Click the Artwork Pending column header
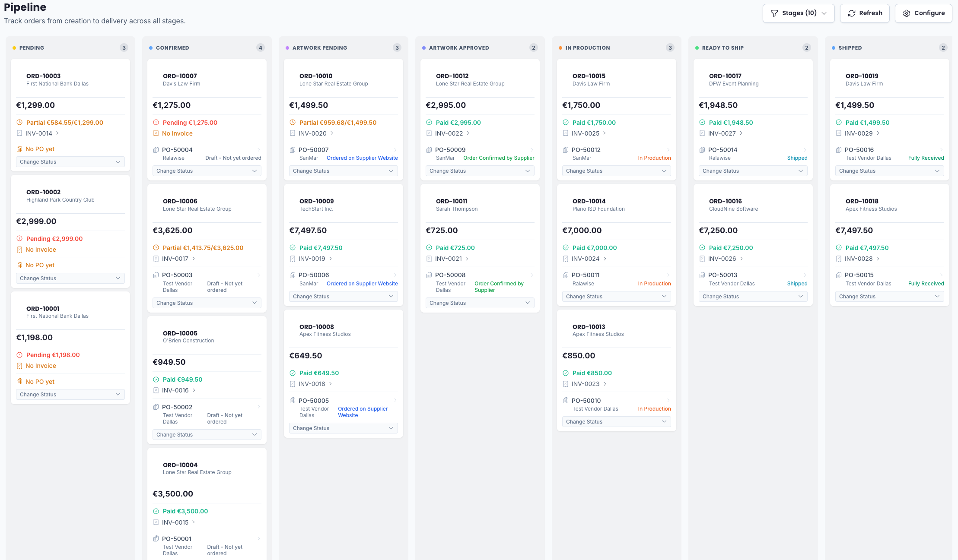The width and height of the screenshot is (958, 560). coord(319,48)
